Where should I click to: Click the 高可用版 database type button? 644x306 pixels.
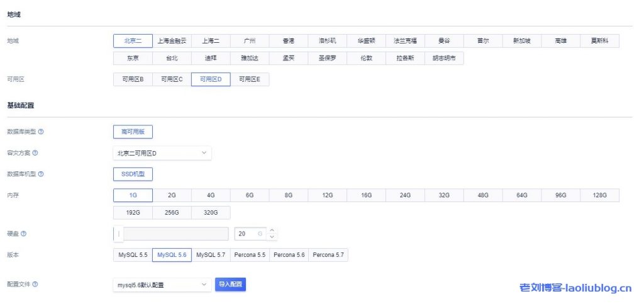point(133,132)
